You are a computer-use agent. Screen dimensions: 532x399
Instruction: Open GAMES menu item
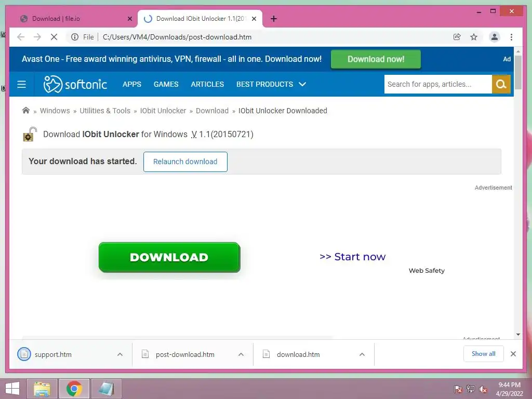(166, 84)
